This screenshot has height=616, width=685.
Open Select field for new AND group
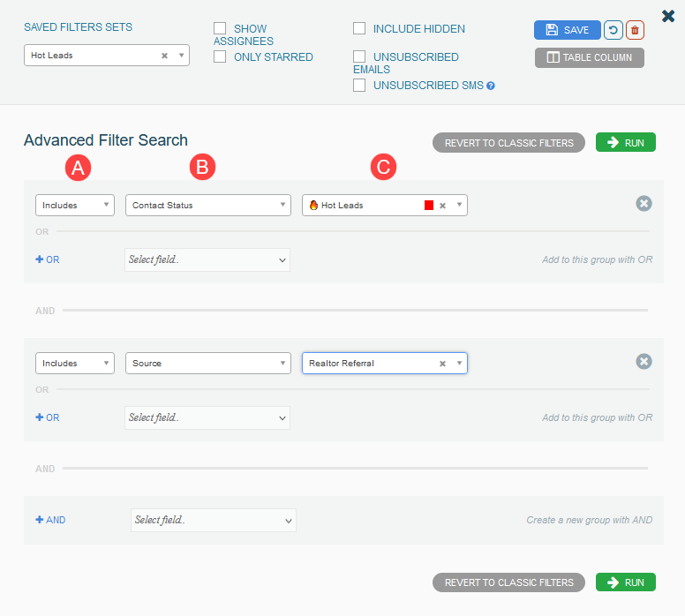[x=214, y=520]
